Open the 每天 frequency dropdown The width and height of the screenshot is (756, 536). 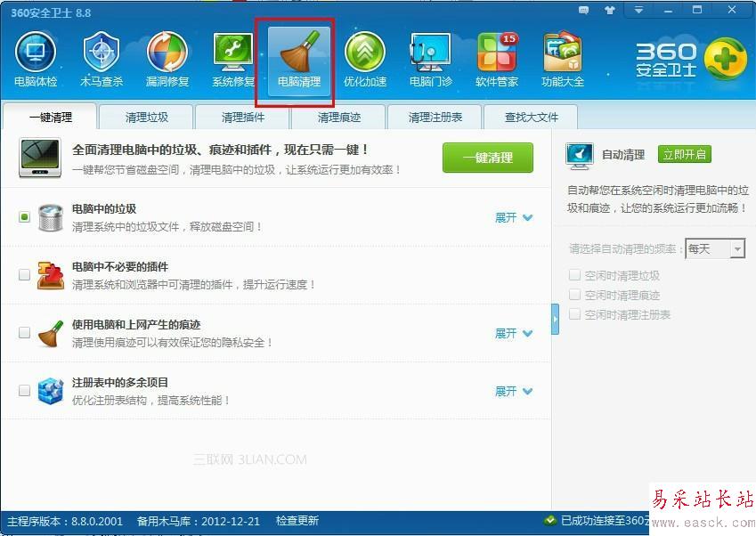point(714,248)
